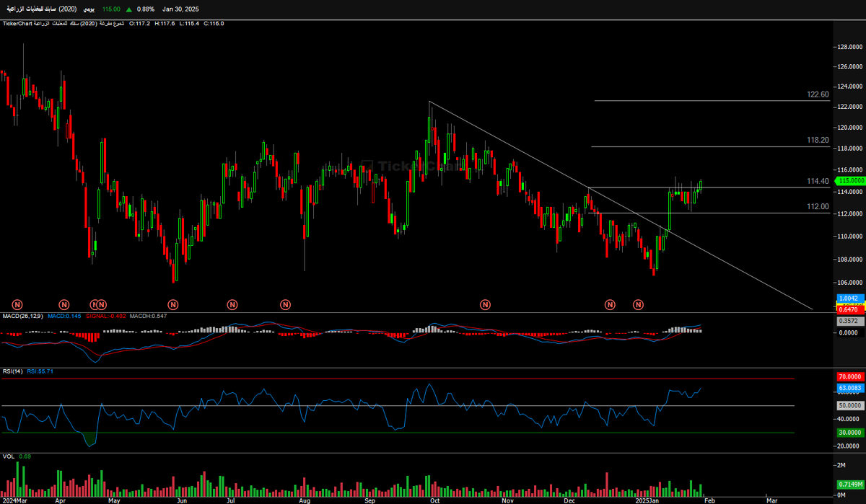Open the news marker nearest the 2024Mar label
Image resolution: width=866 pixels, height=504 pixels.
[x=16, y=305]
